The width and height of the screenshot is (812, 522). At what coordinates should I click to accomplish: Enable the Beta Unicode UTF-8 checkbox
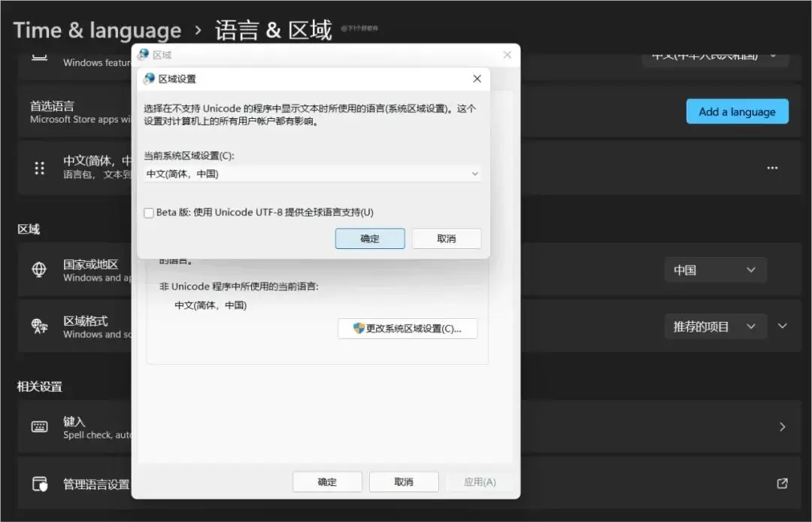point(149,213)
